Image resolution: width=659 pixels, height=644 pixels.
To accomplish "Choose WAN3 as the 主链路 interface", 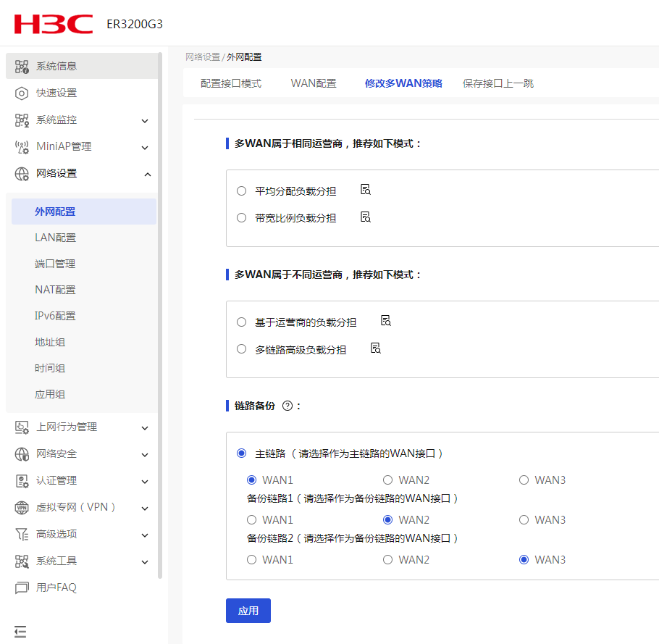I will click(524, 480).
